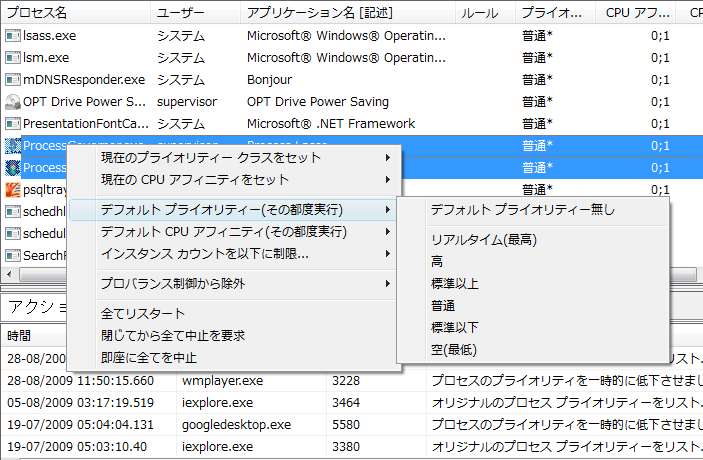Select 即座に全てを中止 menu entry
703x460 pixels.
[x=149, y=358]
